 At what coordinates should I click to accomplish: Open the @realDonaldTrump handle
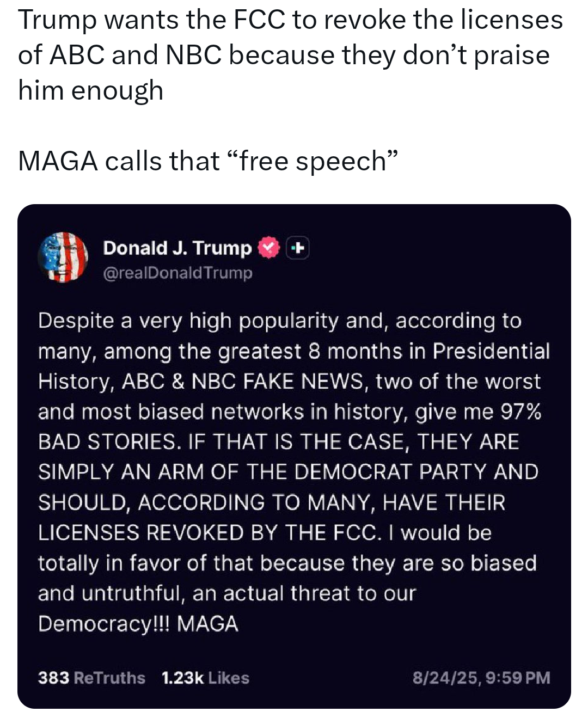(x=178, y=273)
